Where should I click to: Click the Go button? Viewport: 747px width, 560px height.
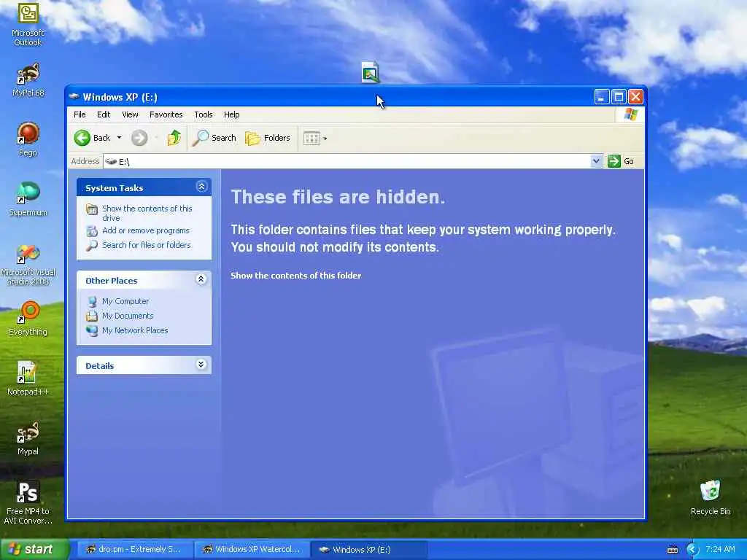coord(622,161)
